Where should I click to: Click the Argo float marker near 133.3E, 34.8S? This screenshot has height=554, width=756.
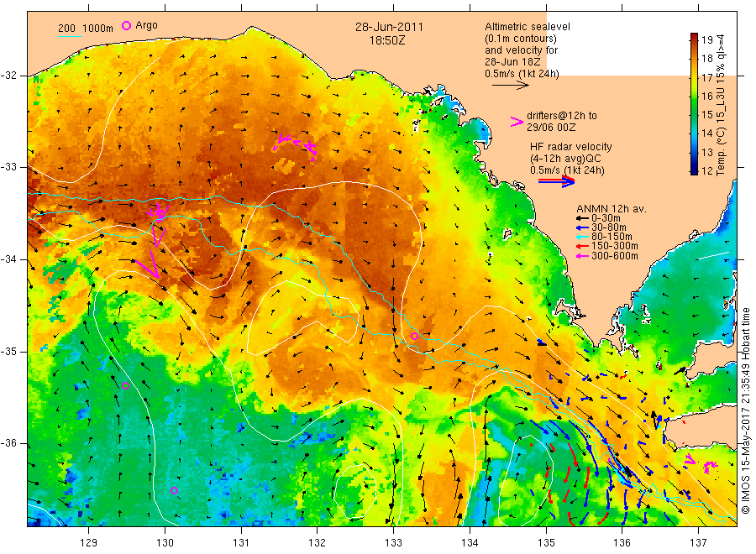click(414, 337)
